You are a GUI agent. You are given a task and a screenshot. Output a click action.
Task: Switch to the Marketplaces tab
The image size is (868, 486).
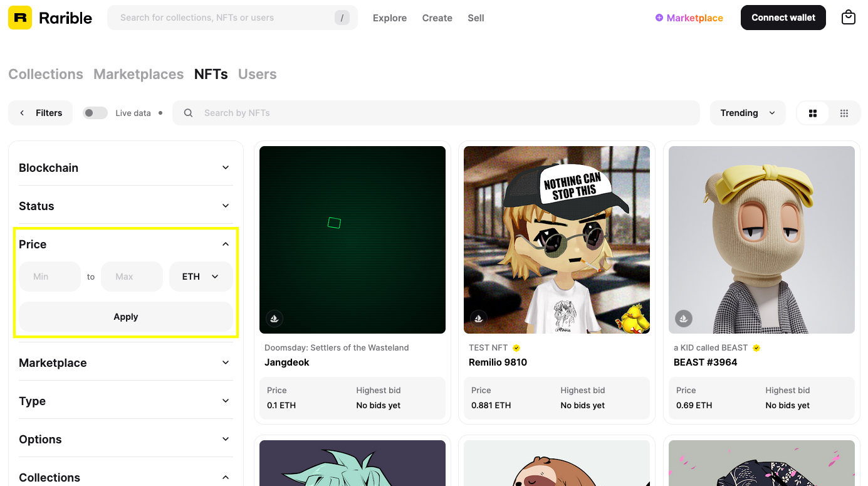click(139, 74)
